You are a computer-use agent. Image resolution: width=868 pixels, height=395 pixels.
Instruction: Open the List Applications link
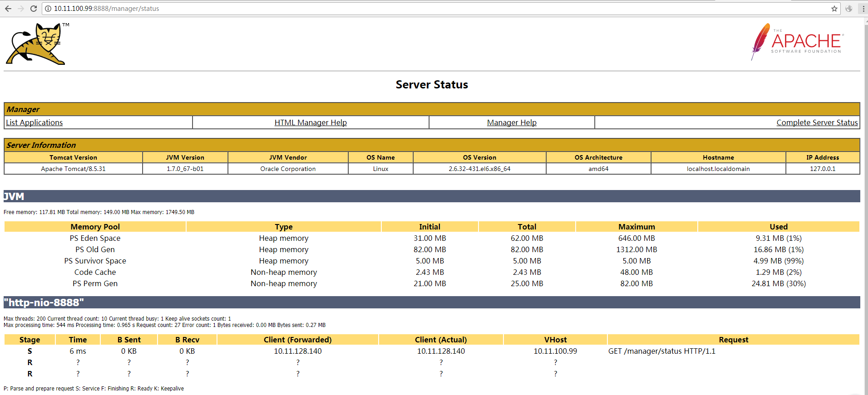(35, 122)
